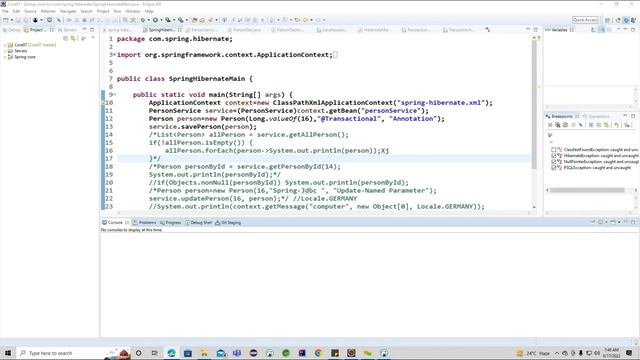
Task: Click the Skip All Breakpoints toolbar icon
Action: pos(59,20)
